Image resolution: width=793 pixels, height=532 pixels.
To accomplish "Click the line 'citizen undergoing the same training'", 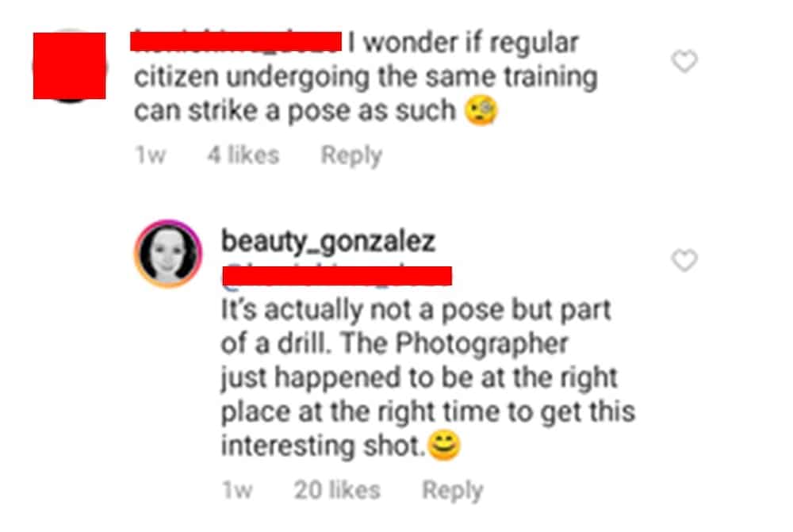I will pos(366,77).
